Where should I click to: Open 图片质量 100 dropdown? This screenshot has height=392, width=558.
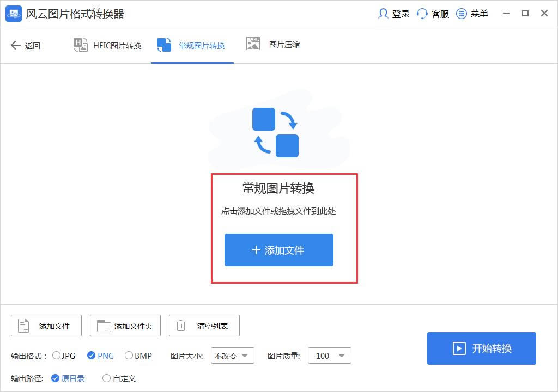coord(330,356)
